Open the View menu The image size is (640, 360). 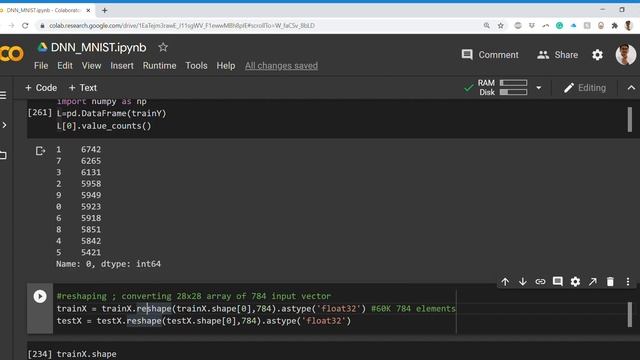91,66
